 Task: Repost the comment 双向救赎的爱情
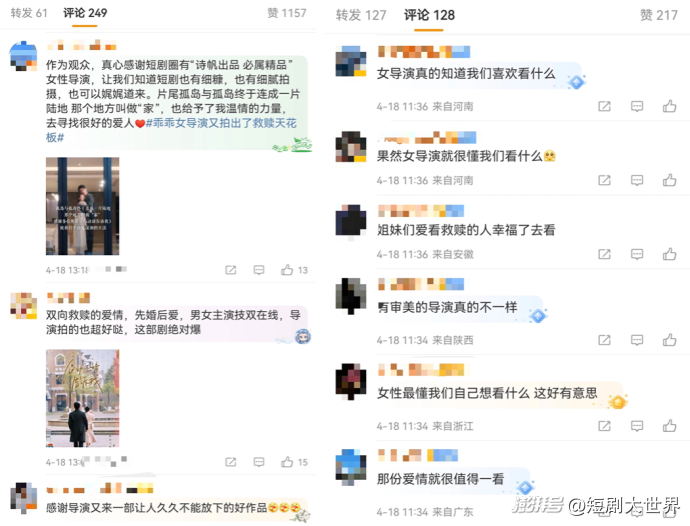231,462
